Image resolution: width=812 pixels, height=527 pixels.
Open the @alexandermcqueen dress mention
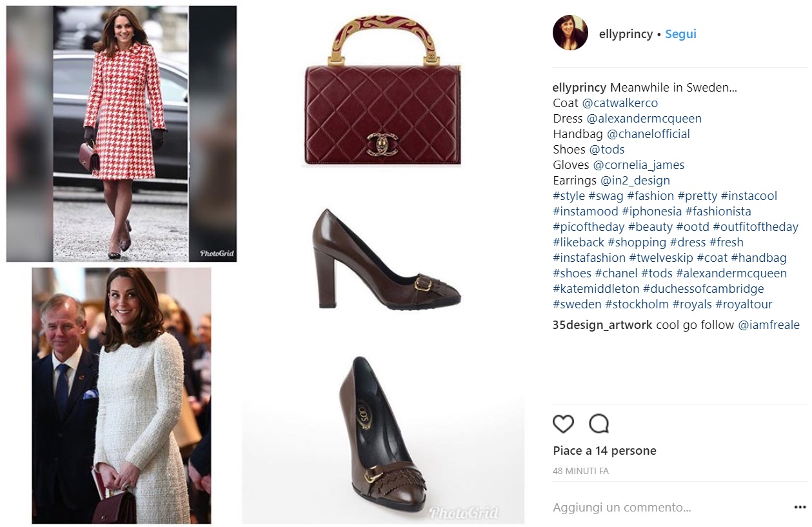644,119
